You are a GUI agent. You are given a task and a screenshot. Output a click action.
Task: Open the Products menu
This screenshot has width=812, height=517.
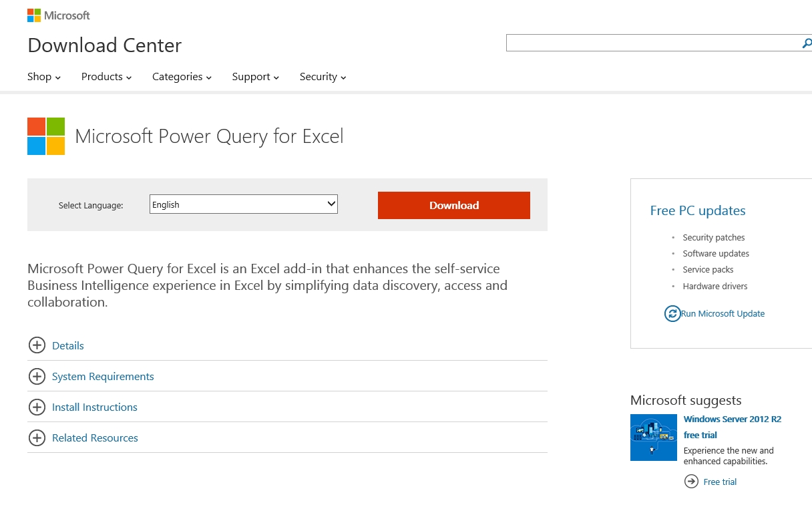pyautogui.click(x=106, y=77)
